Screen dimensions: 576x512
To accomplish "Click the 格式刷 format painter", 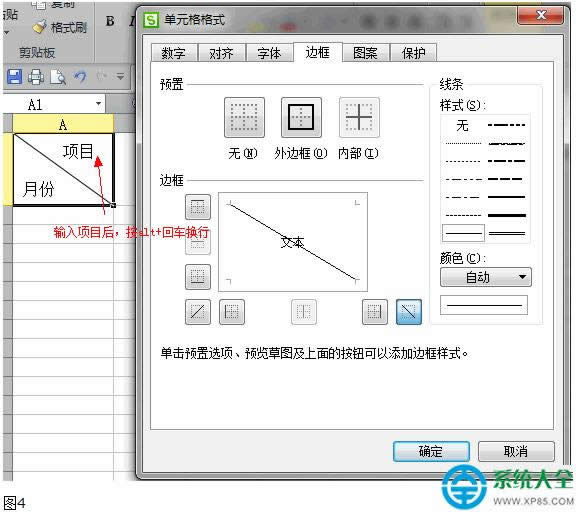I will pyautogui.click(x=60, y=27).
